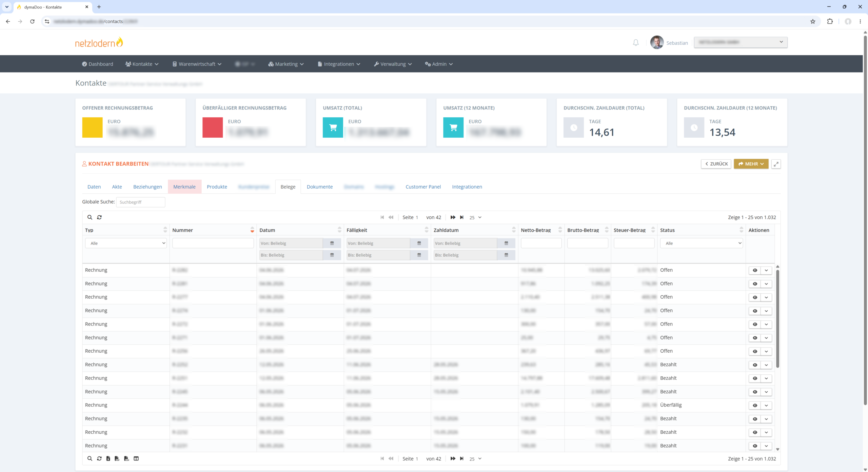Open calendar picker for Datum Von filter
This screenshot has height=472, width=868.
332,243
